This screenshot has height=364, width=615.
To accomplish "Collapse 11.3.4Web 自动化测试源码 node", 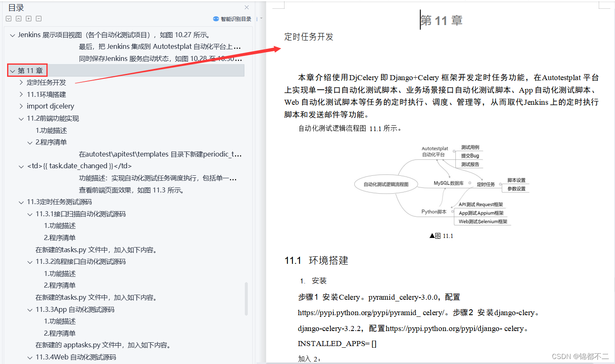I will 30,358.
